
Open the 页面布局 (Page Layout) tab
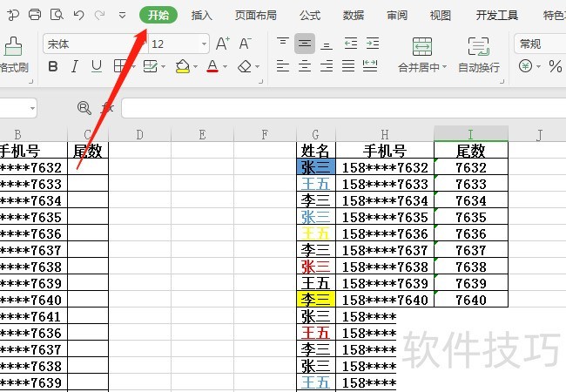pyautogui.click(x=255, y=15)
